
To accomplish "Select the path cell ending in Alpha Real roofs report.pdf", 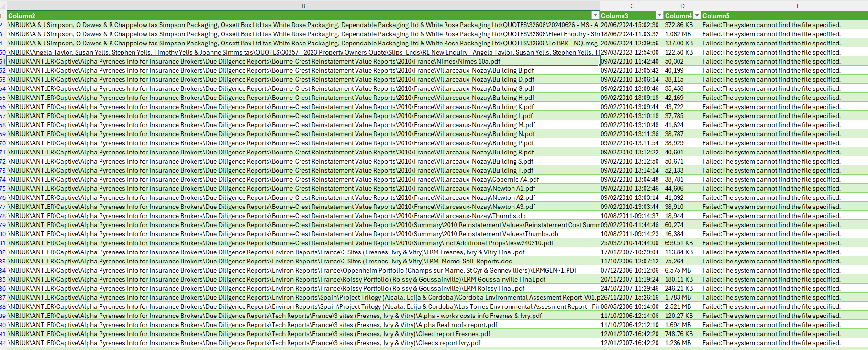I will tap(303, 325).
